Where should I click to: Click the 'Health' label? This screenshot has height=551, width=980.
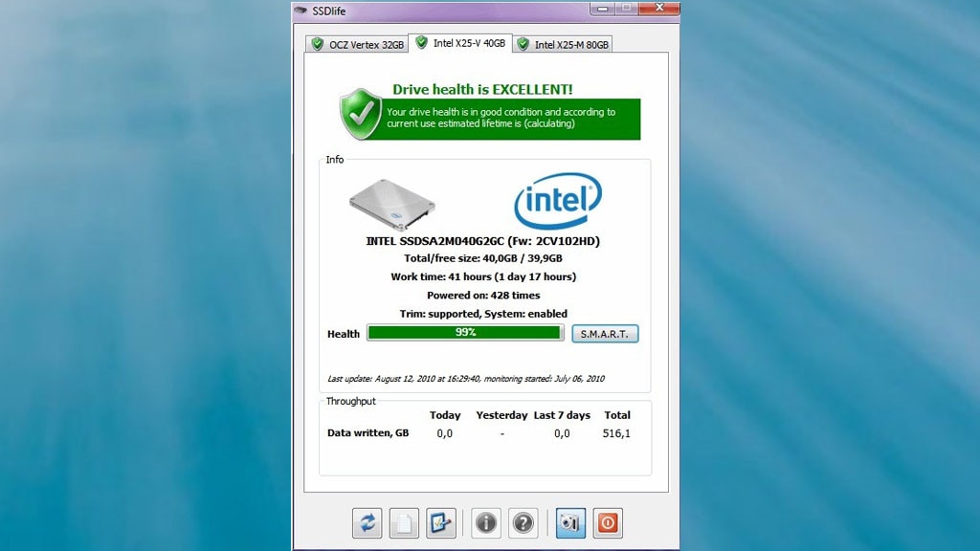[x=344, y=334]
